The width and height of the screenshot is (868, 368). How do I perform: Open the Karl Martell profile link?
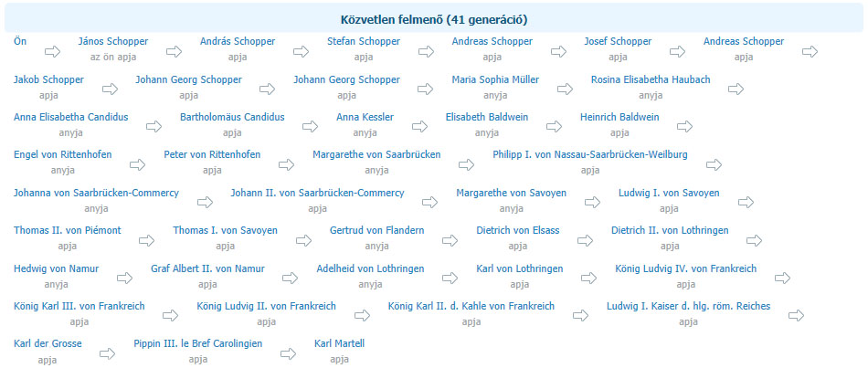(339, 343)
